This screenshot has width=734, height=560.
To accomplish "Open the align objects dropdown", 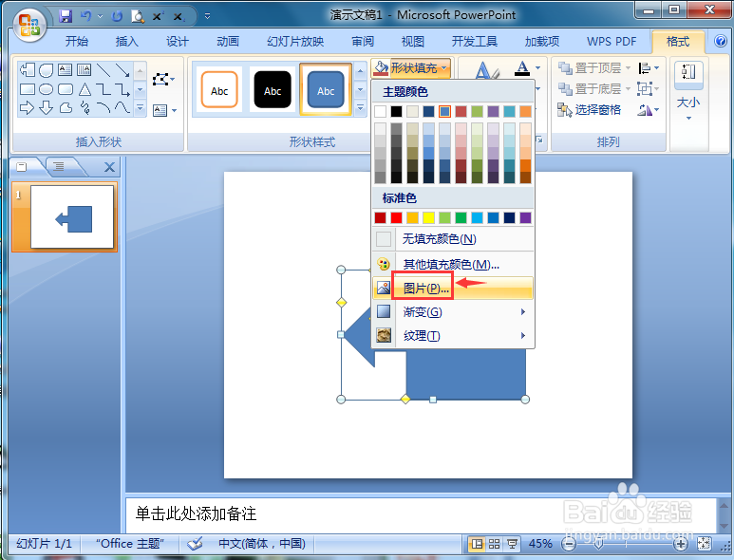I will point(649,68).
